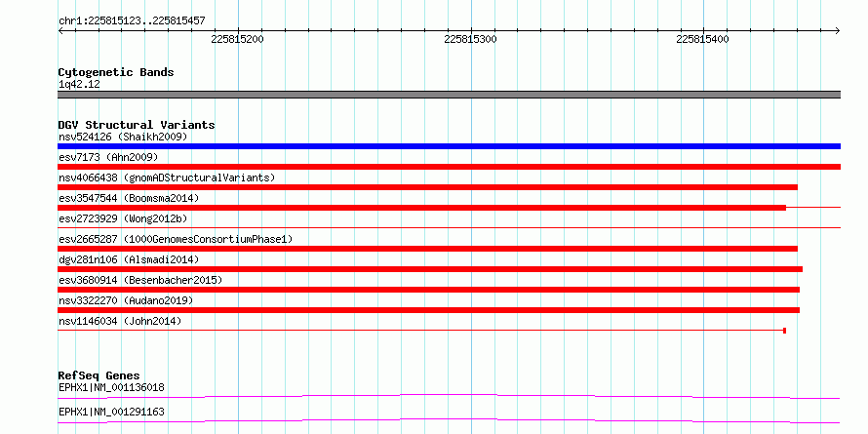Select the red dgv281n106 variant bar
The image size is (868, 434).
pyautogui.click(x=430, y=269)
